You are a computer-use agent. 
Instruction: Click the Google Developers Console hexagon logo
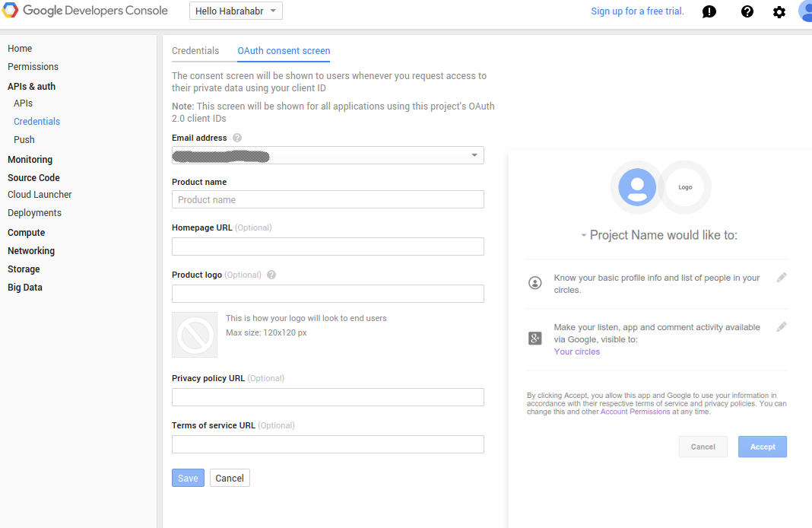coord(10,10)
